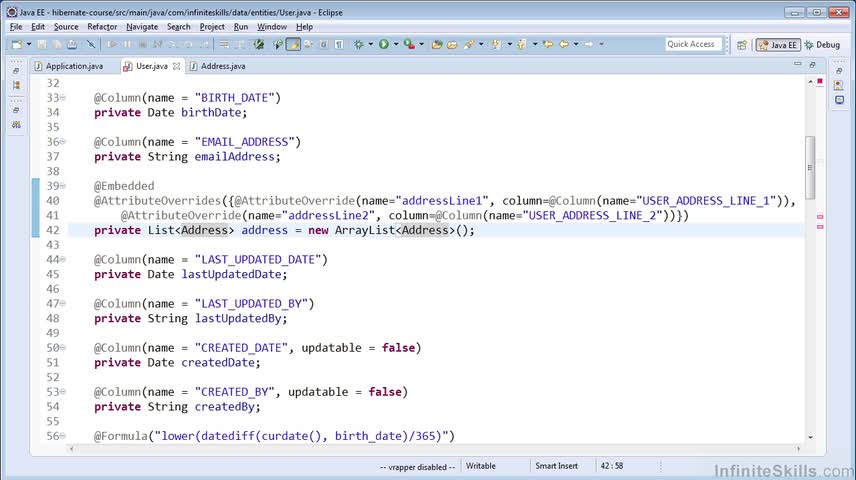This screenshot has width=856, height=480.
Task: Click the Save icon in toolbar
Action: (x=42, y=44)
